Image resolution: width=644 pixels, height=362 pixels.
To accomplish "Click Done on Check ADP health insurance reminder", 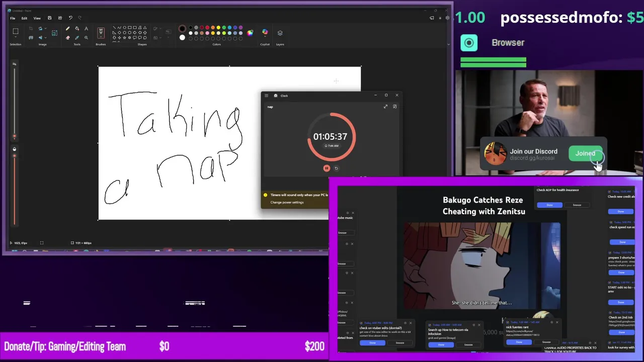I will pyautogui.click(x=550, y=205).
